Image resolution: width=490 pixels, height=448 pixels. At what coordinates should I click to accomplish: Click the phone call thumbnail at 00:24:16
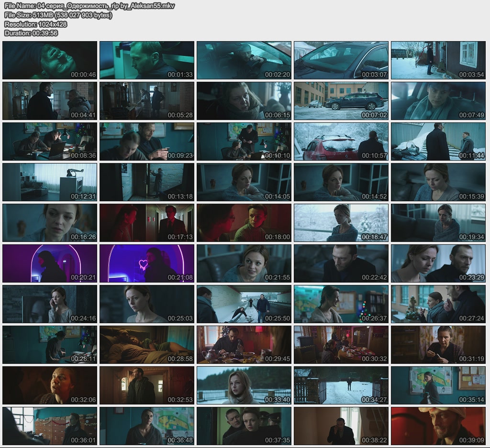click(50, 304)
